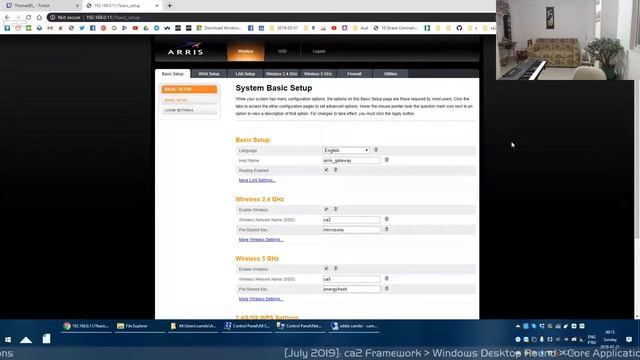Viewport: 640px width, 360px height.
Task: Open the Gmail bookmark icon
Action: coord(50,28)
